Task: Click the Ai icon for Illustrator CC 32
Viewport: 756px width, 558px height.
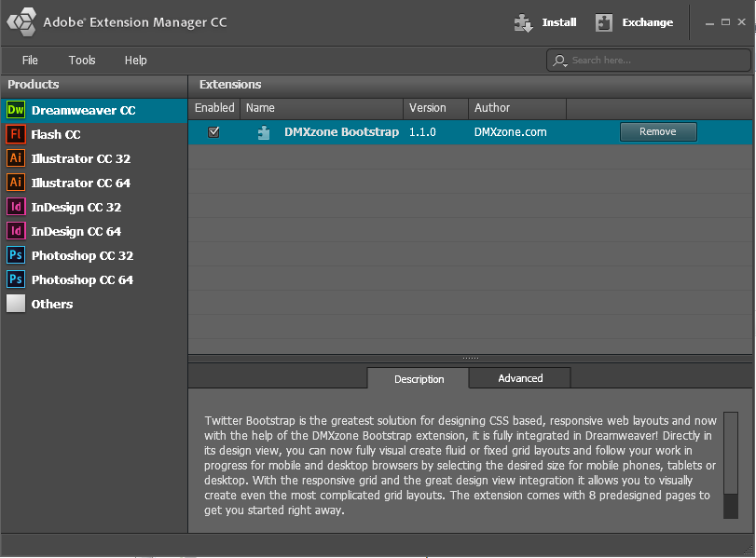Action: pyautogui.click(x=16, y=158)
